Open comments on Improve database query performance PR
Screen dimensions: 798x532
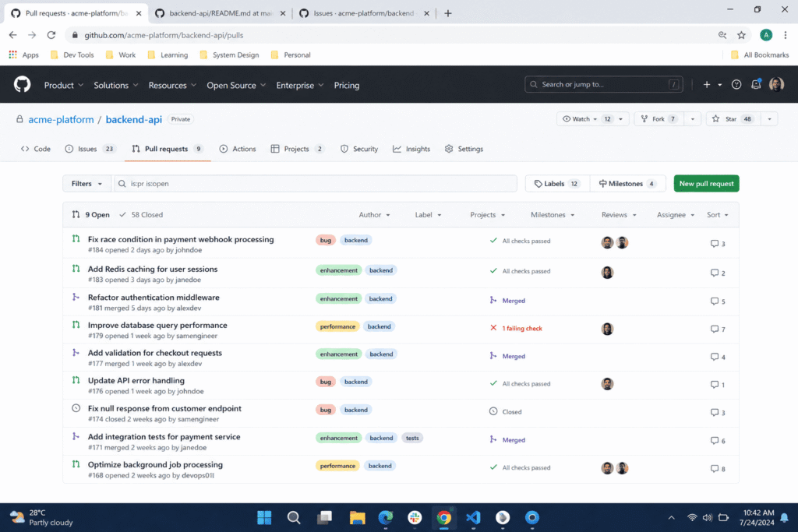[718, 329]
